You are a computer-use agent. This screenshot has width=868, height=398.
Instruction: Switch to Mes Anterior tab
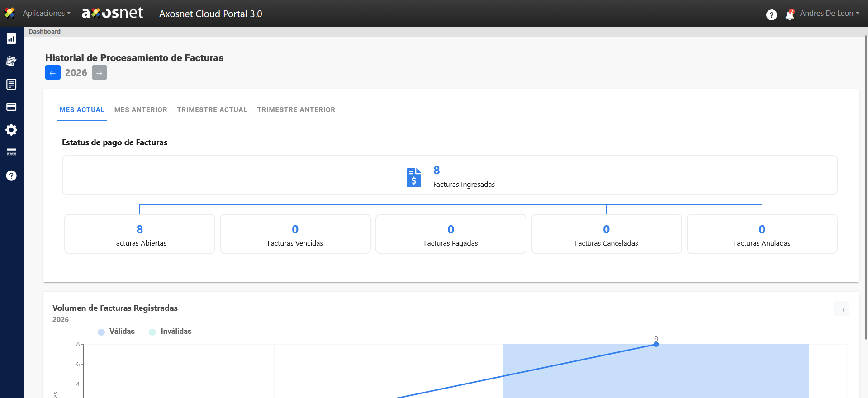pyautogui.click(x=141, y=110)
